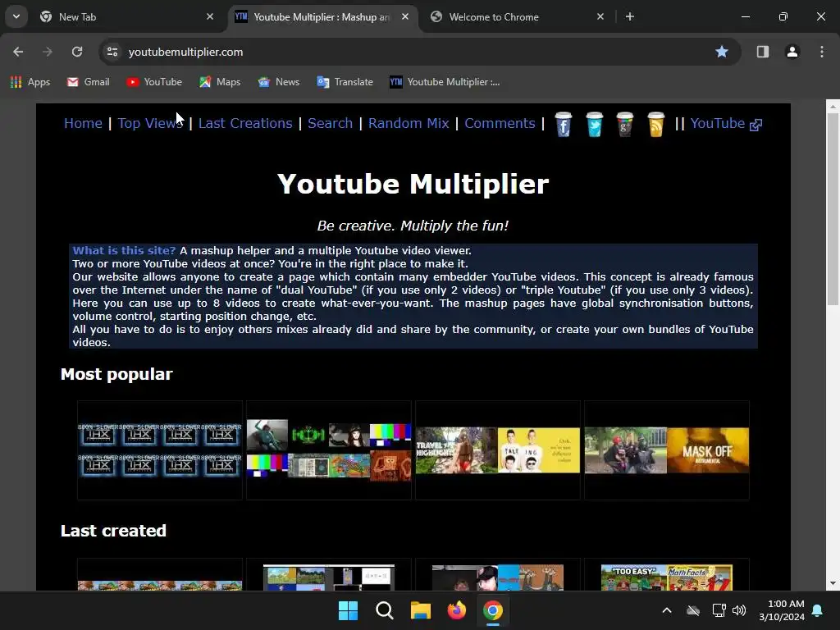Open the color bars mashup thumbnail
This screenshot has width=840, height=630.
pyautogui.click(x=329, y=450)
